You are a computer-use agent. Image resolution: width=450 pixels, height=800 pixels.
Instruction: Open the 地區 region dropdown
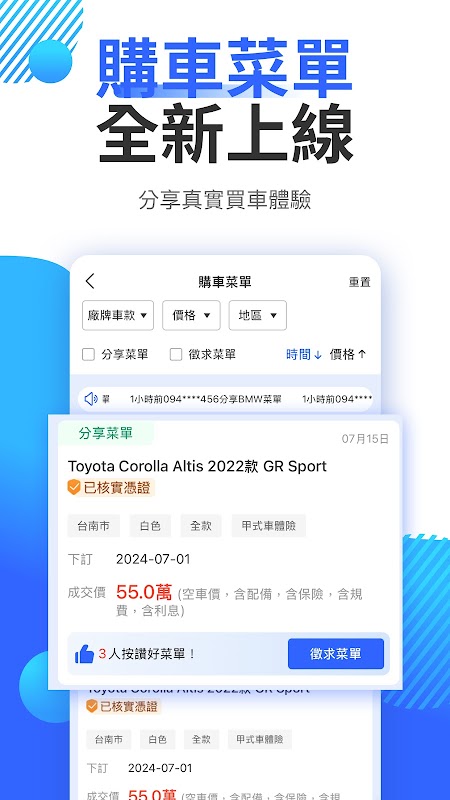tap(258, 315)
